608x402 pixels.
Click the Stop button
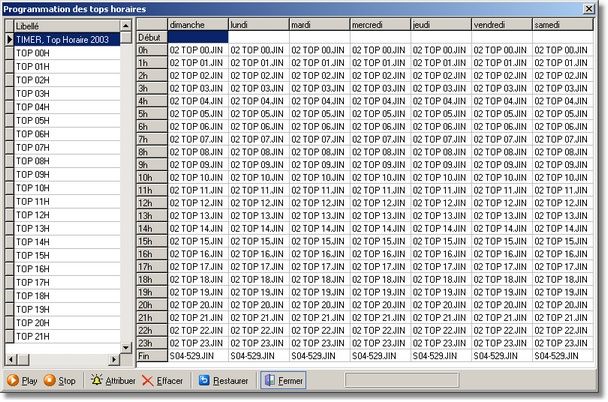point(60,380)
